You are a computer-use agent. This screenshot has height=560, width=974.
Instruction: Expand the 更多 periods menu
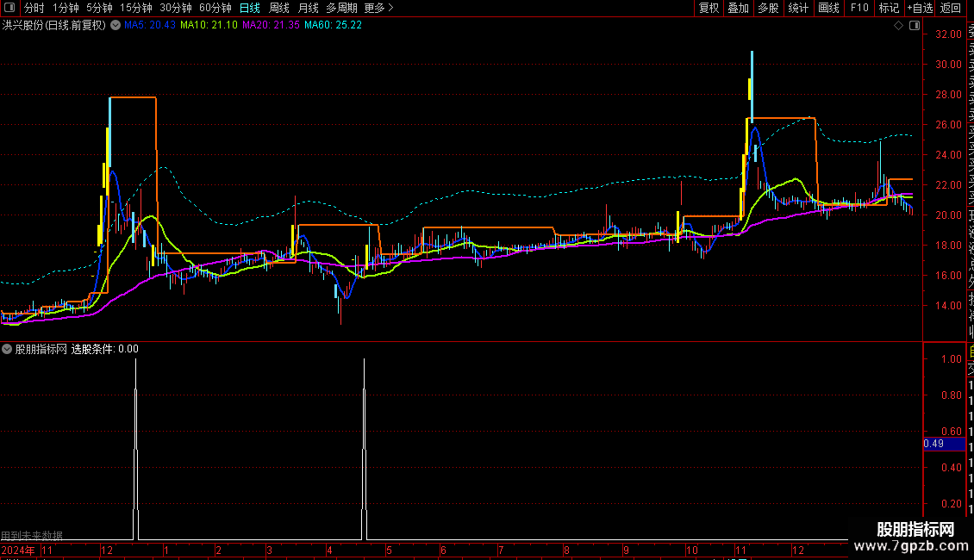pos(378,8)
